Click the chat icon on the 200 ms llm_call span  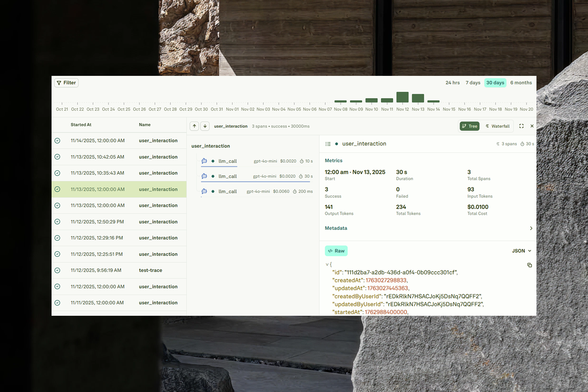click(204, 191)
